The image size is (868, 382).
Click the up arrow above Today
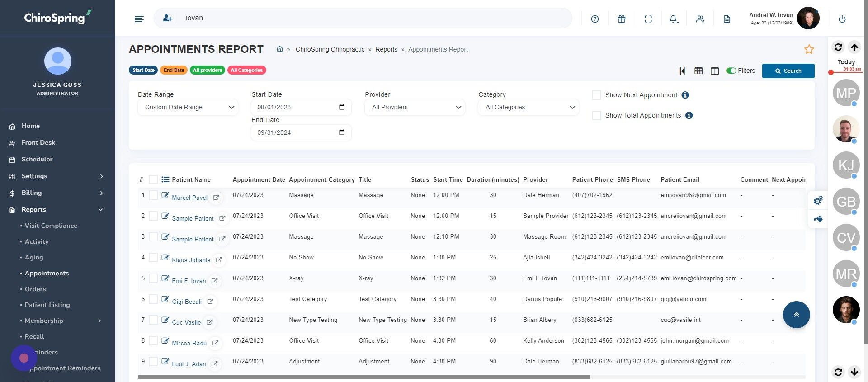click(854, 47)
